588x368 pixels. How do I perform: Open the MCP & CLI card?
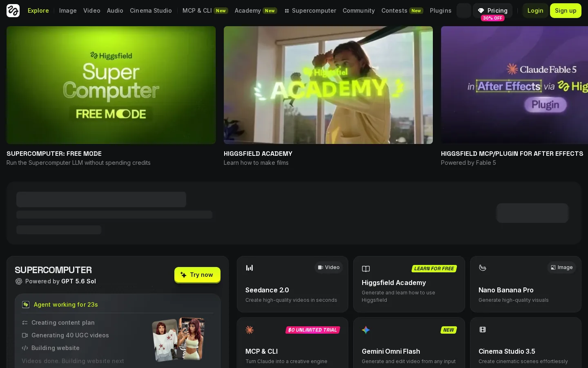click(x=292, y=343)
